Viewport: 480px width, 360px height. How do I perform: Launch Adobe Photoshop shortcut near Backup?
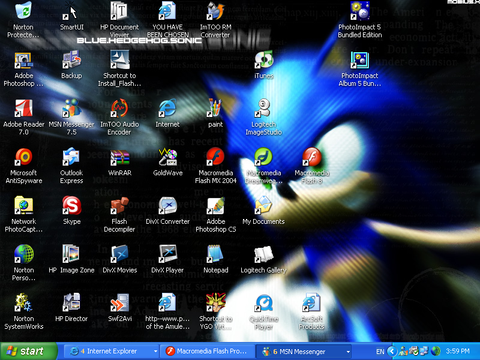click(x=23, y=60)
